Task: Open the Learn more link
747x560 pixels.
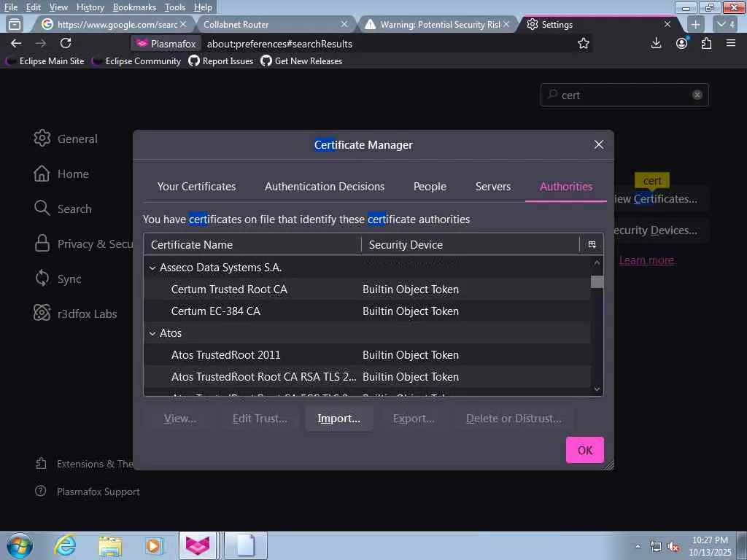Action: tap(646, 260)
